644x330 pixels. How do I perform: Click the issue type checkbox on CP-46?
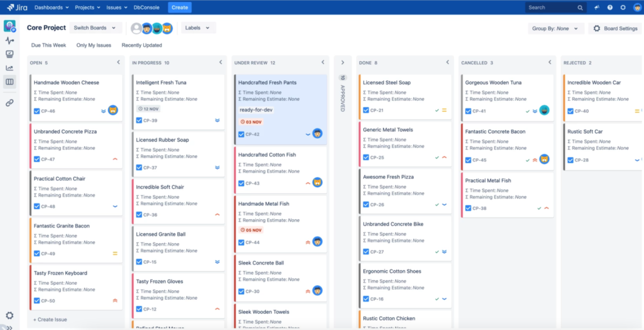click(37, 111)
